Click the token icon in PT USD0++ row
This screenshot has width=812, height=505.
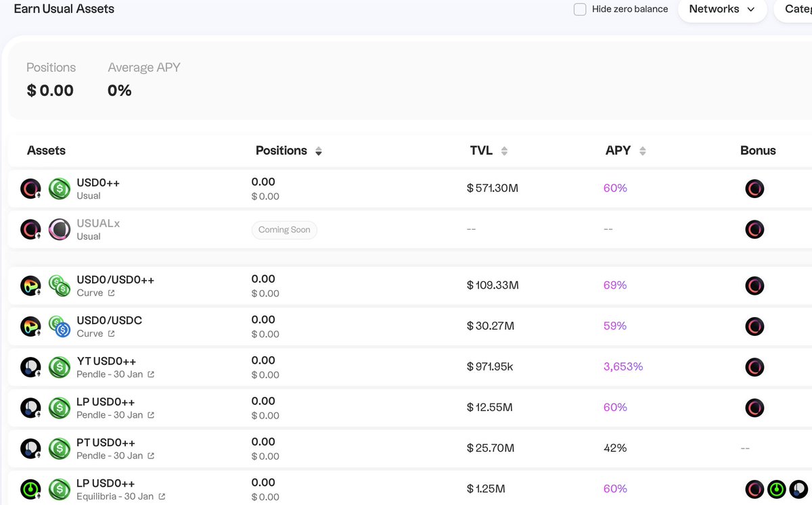coord(60,448)
